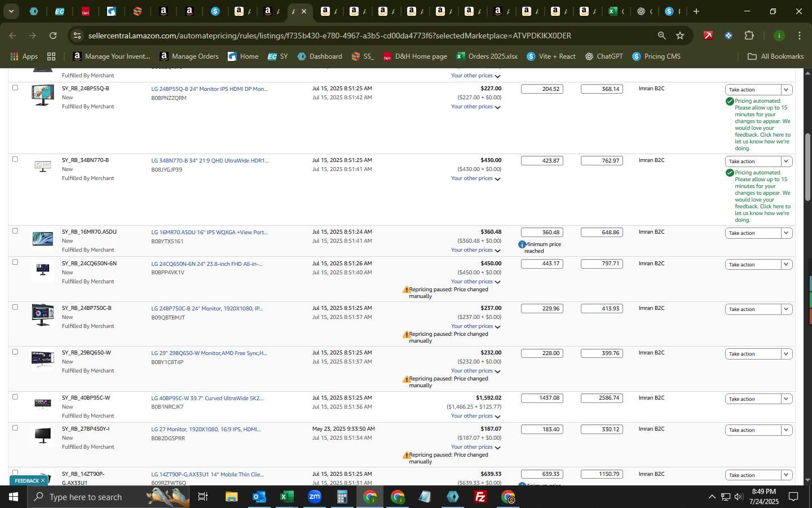Open Excel from the taskbar
Image resolution: width=812 pixels, height=508 pixels.
[286, 497]
